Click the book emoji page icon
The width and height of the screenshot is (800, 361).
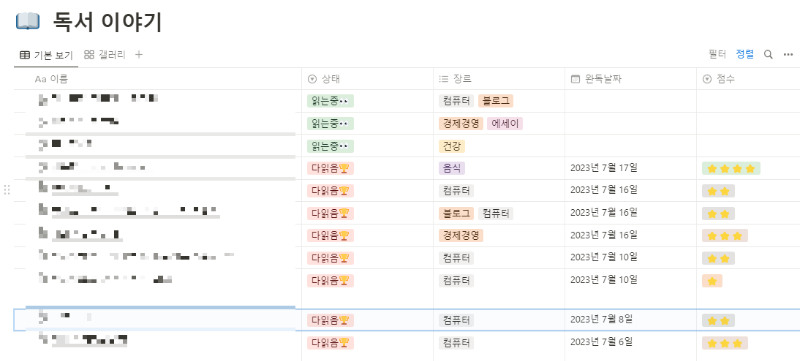point(28,21)
